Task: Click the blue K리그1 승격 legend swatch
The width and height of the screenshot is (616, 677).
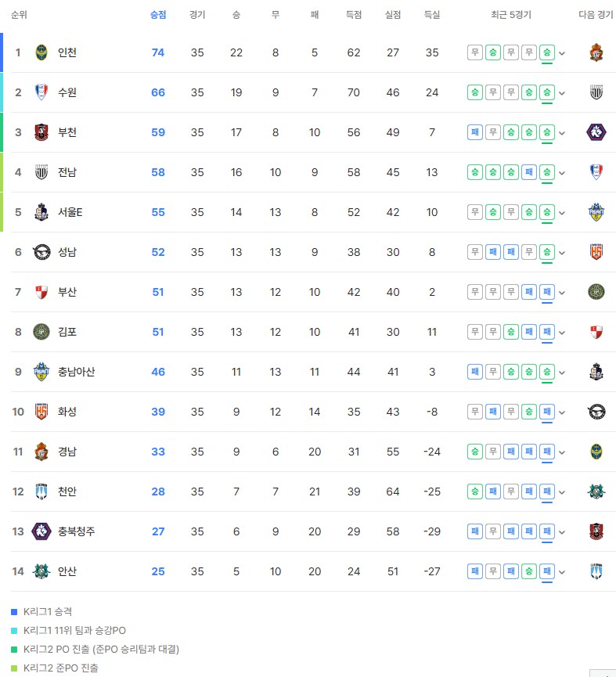Action: [x=14, y=611]
